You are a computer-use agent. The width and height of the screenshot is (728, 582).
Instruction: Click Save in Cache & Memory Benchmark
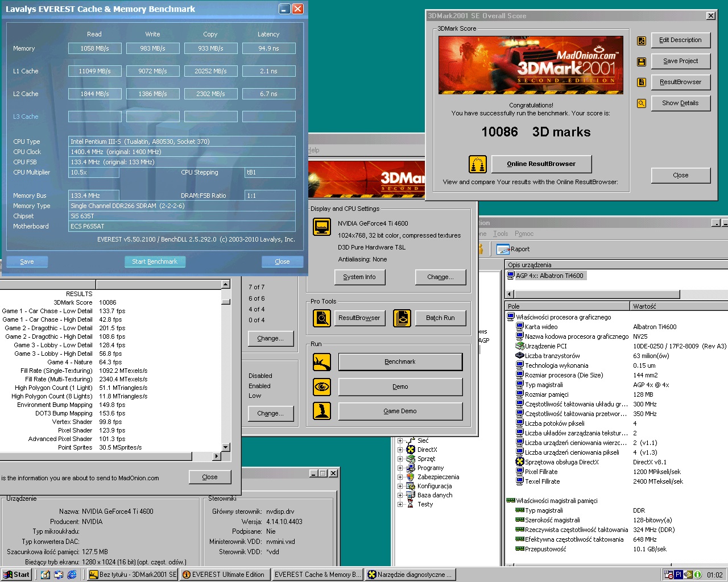pyautogui.click(x=27, y=261)
